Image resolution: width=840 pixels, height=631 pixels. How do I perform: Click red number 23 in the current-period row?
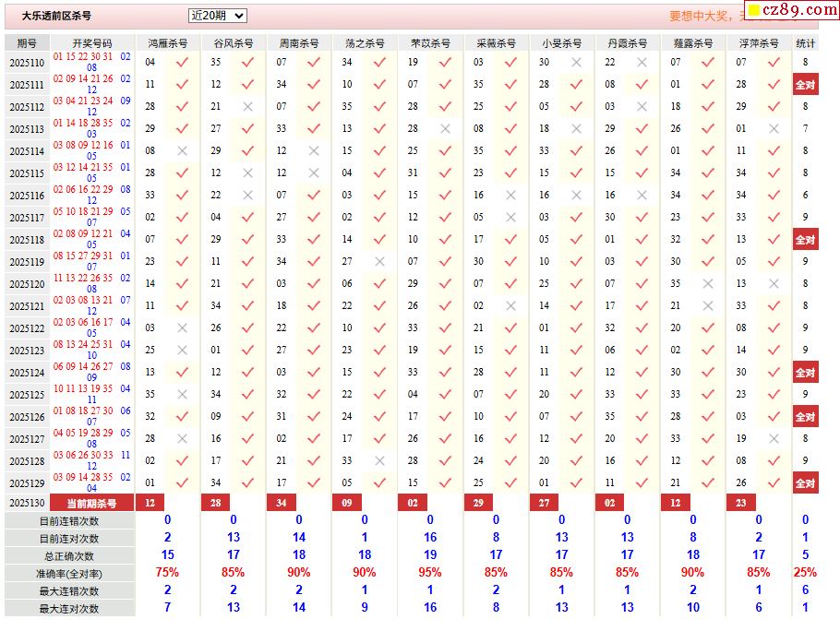click(740, 503)
